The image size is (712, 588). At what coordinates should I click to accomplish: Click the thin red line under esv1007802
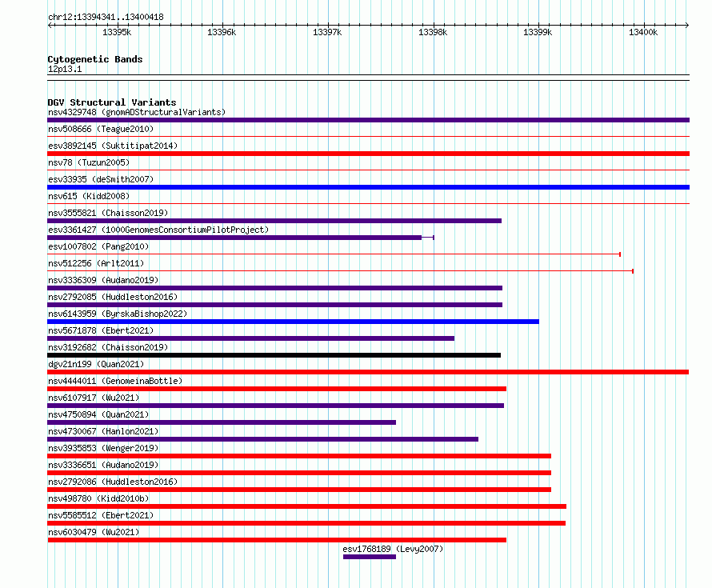[x=334, y=254]
